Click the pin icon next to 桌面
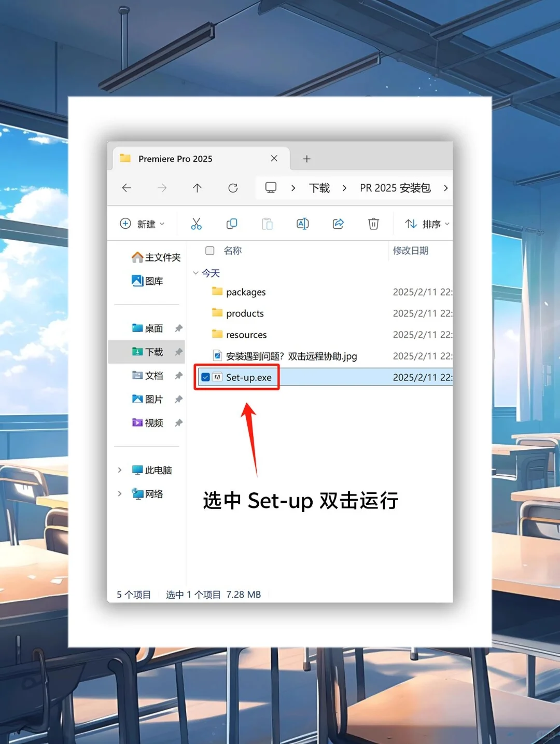The width and height of the screenshot is (560, 744). tap(178, 328)
